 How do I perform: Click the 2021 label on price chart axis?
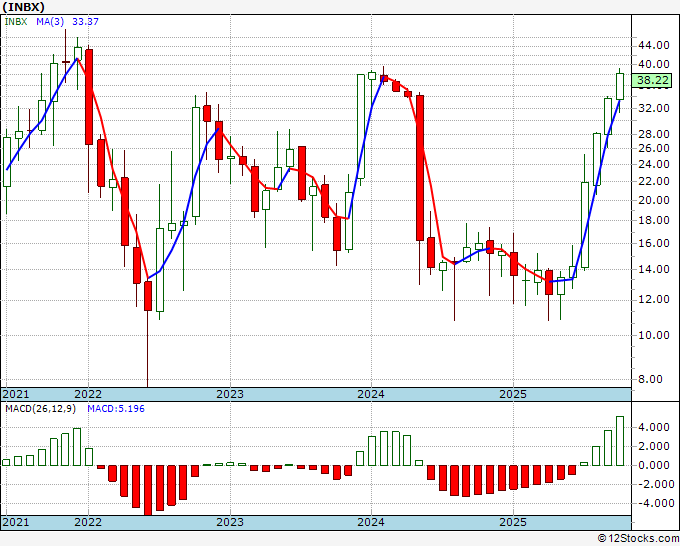coord(16,394)
